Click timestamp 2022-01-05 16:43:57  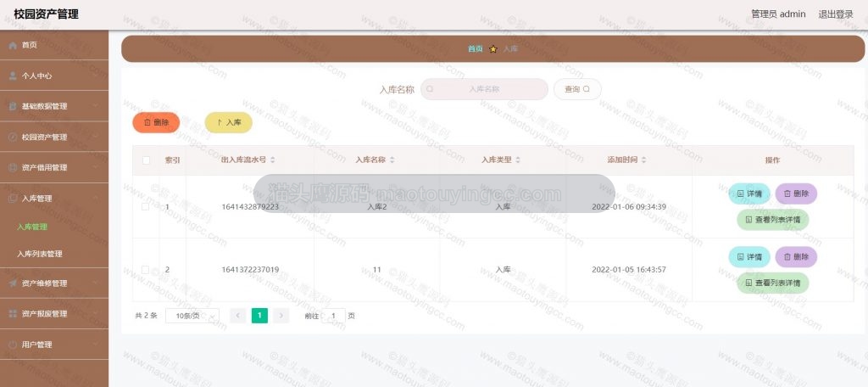[x=629, y=270]
